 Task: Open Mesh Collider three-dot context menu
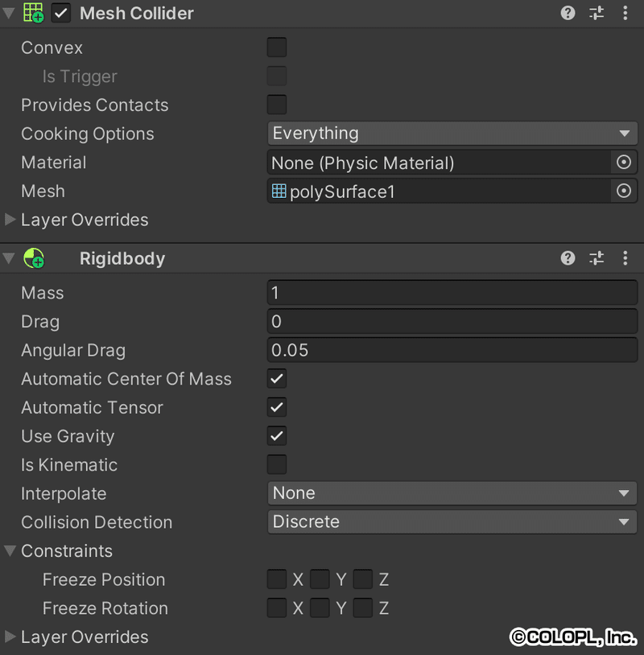(x=625, y=13)
